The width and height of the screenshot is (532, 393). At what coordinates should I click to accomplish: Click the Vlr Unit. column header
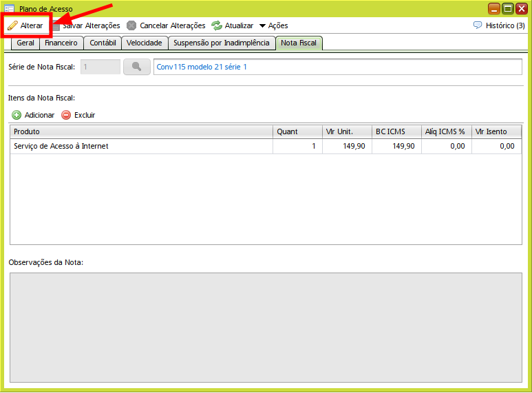pos(346,131)
